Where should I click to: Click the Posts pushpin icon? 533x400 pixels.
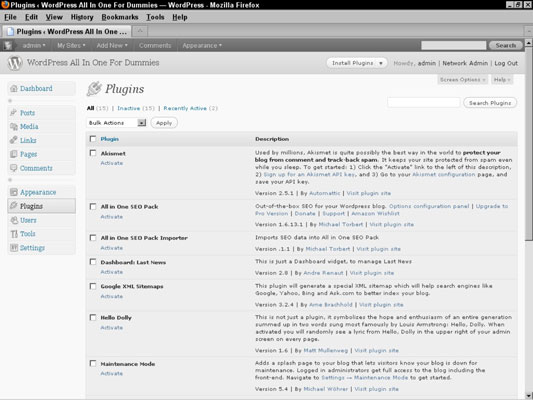(x=14, y=112)
